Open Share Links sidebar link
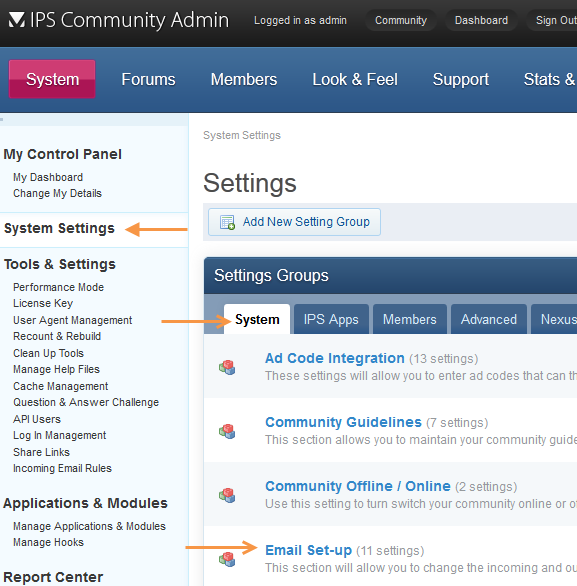This screenshot has height=586, width=577. (x=41, y=452)
